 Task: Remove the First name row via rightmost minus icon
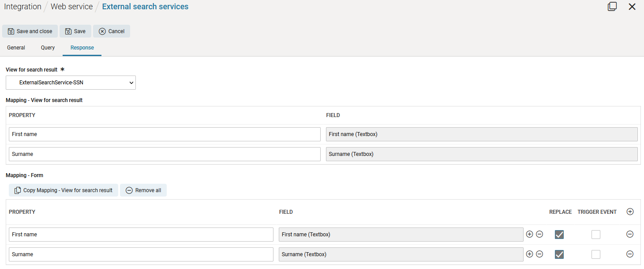[630, 234]
